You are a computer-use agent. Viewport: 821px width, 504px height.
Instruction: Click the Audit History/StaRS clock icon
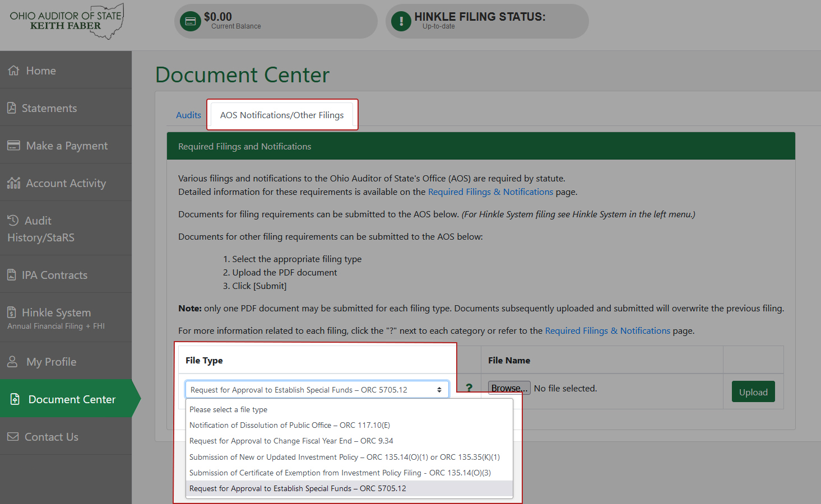[13, 221]
